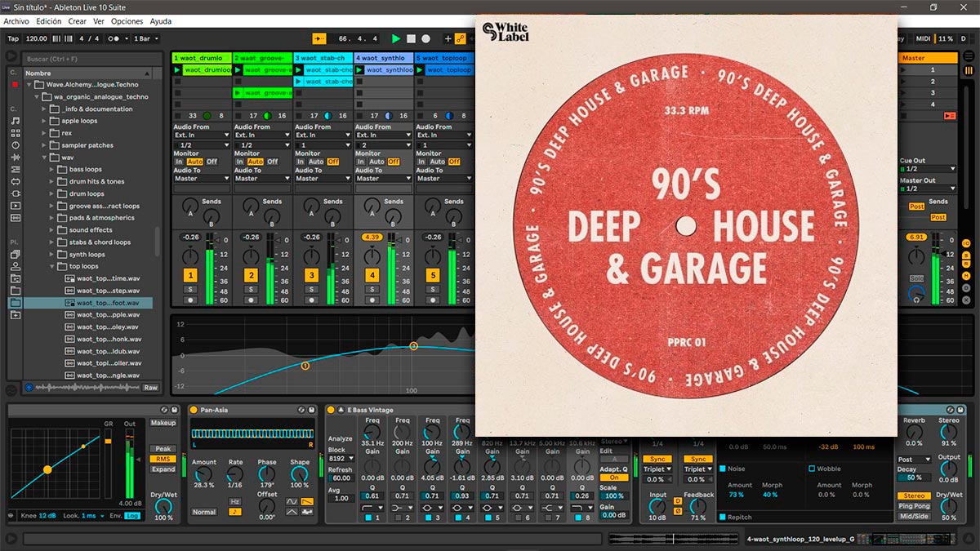
Task: Enable EQ band 2 filter checkbox
Action: tap(397, 518)
